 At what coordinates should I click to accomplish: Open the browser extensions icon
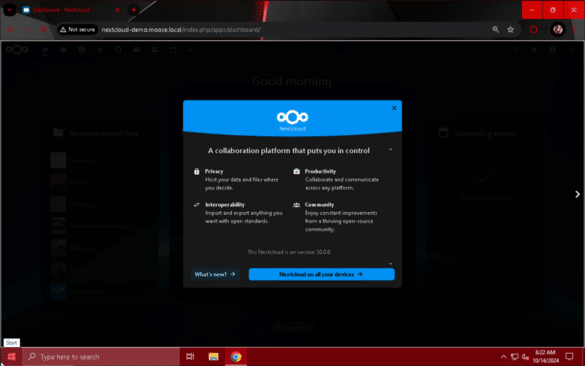tap(534, 29)
